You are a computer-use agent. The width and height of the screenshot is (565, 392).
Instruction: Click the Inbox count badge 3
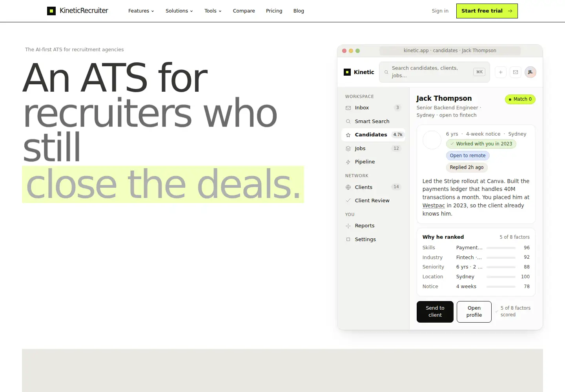click(x=397, y=108)
